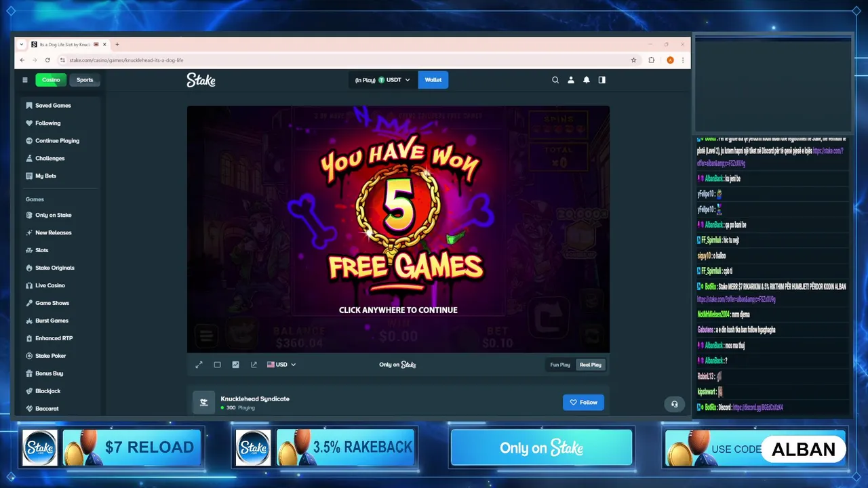This screenshot has height=488, width=868.
Task: Expand the USD display currency dropdown
Action: [x=281, y=365]
